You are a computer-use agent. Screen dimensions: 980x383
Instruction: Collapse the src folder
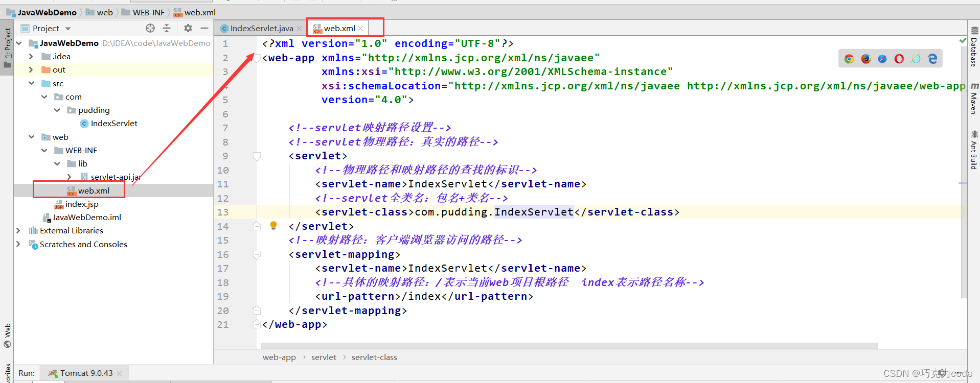coord(31,83)
